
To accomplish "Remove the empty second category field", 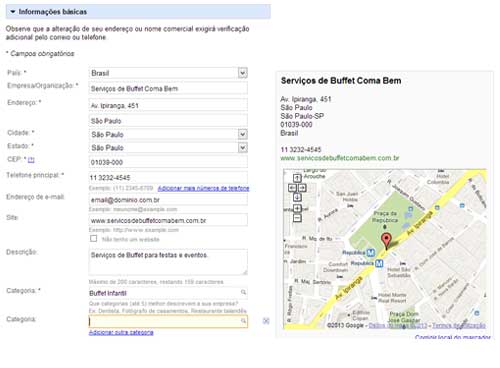I will click(266, 321).
